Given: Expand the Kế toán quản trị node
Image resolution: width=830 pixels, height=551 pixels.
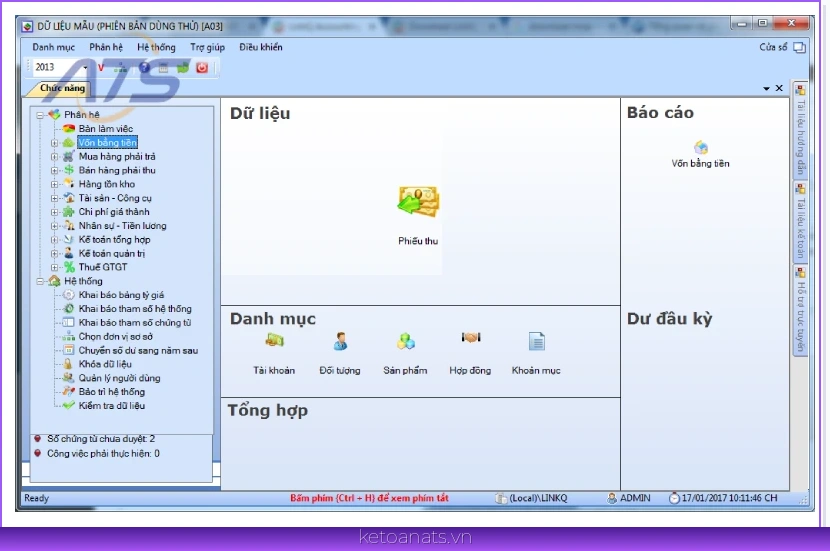Looking at the screenshot, I should coord(55,254).
